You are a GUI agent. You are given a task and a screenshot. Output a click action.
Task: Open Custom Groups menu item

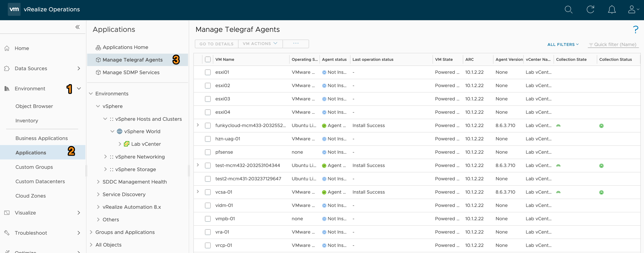pos(34,167)
